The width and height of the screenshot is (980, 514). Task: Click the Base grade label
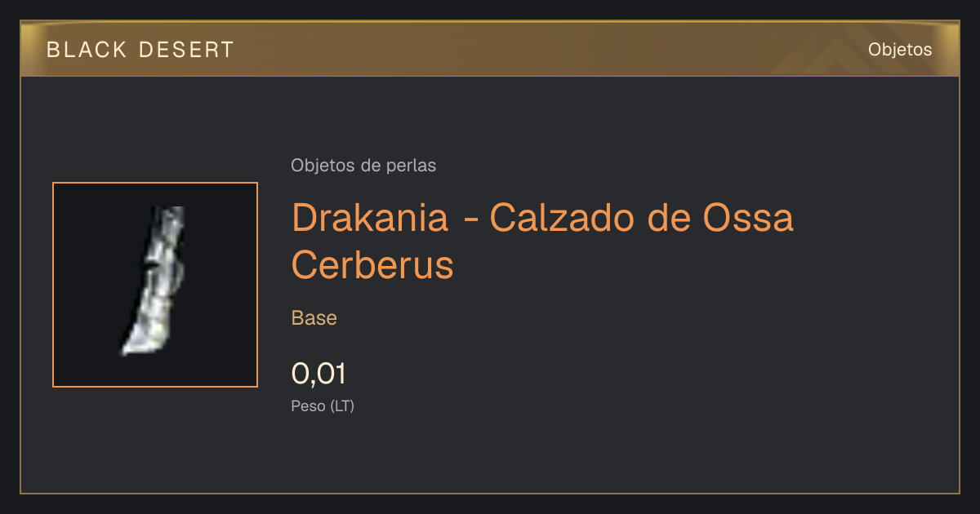(314, 318)
